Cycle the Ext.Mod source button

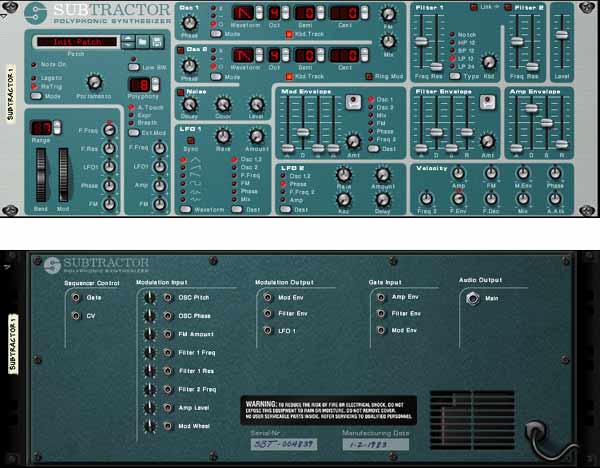click(x=134, y=133)
